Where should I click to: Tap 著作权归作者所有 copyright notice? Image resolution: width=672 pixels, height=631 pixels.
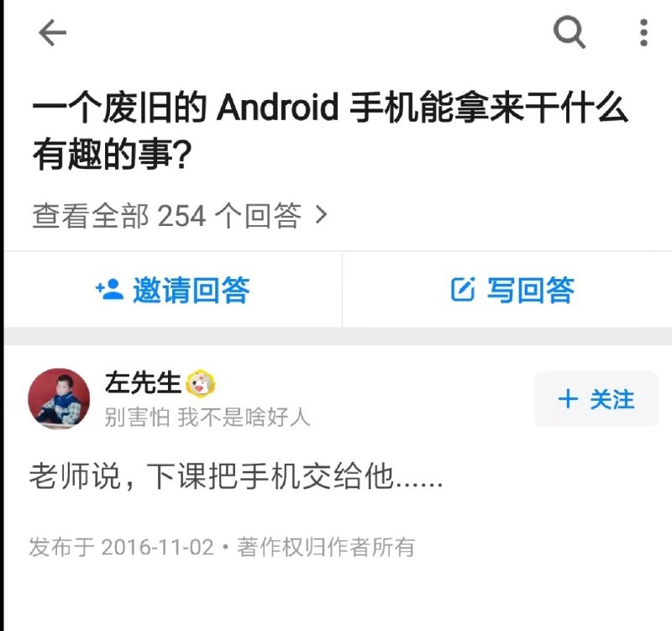tap(326, 547)
